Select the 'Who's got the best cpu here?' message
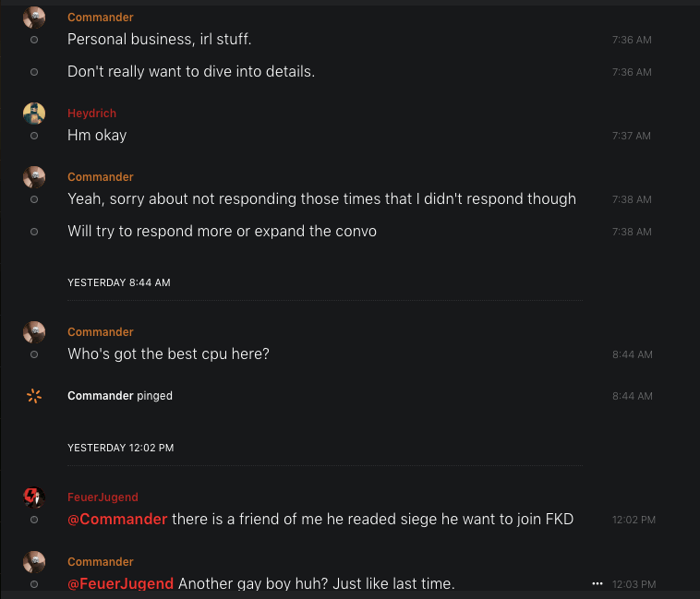The width and height of the screenshot is (700, 599). [x=168, y=354]
